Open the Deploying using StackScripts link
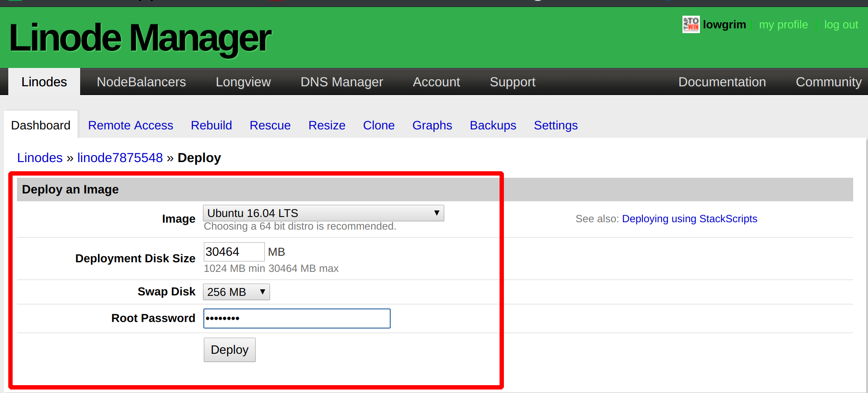The image size is (868, 393). tap(689, 219)
